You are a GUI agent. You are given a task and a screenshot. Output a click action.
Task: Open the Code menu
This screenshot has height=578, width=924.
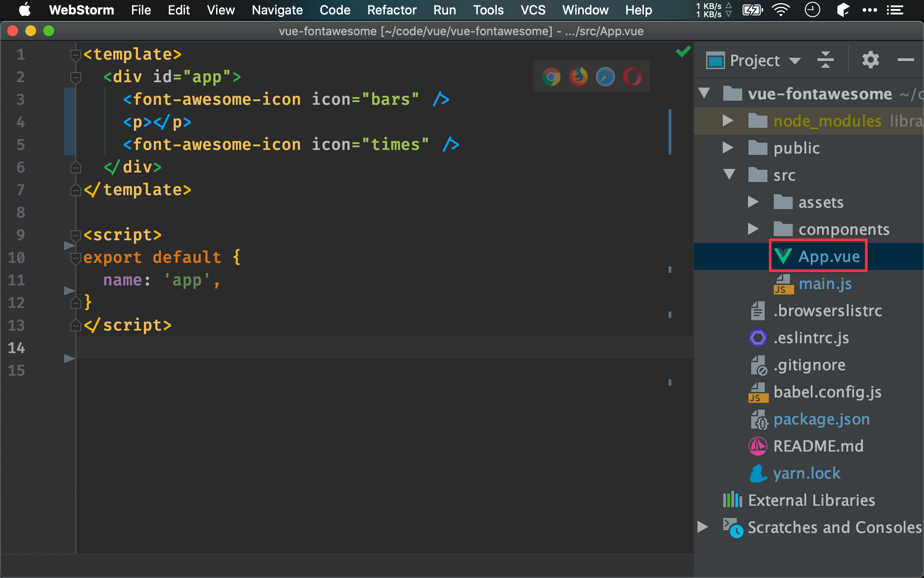pyautogui.click(x=335, y=10)
